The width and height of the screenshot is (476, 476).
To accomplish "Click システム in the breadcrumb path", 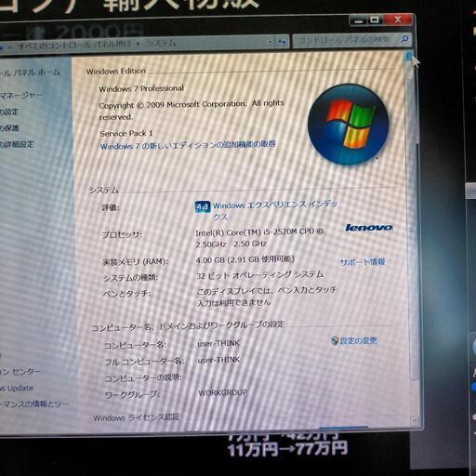I will pyautogui.click(x=161, y=43).
